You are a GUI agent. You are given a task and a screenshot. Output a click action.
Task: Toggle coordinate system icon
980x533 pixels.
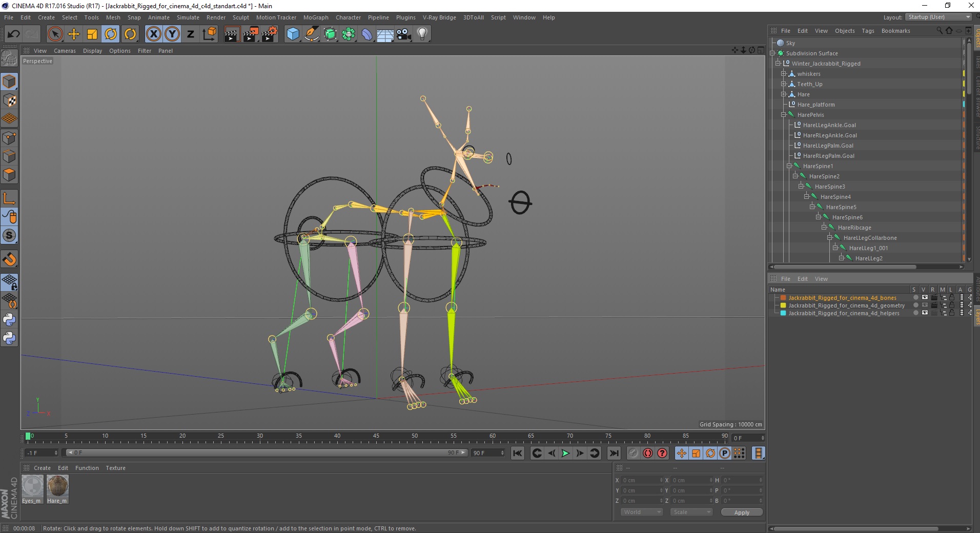[209, 34]
